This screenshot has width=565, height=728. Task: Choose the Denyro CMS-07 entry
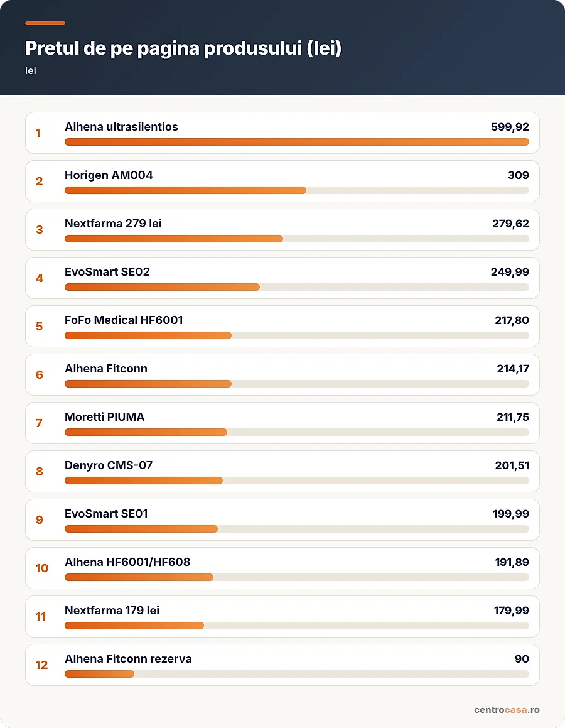(x=282, y=471)
